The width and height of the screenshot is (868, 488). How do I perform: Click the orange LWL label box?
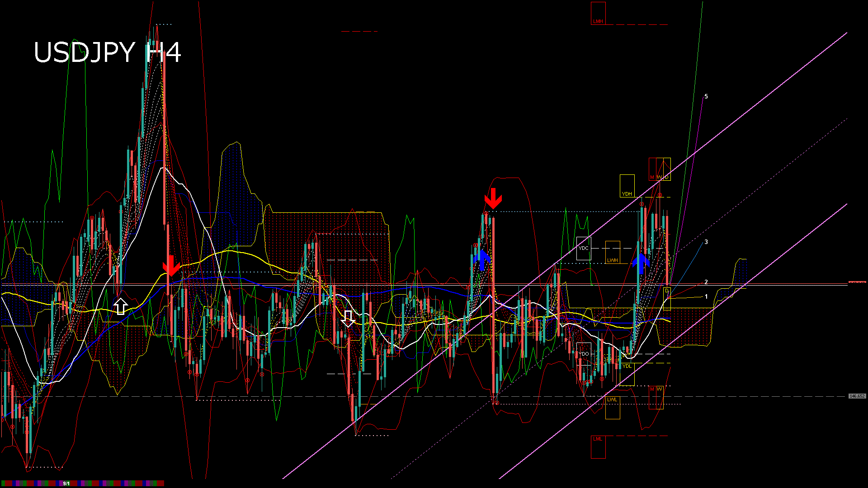[x=613, y=408]
